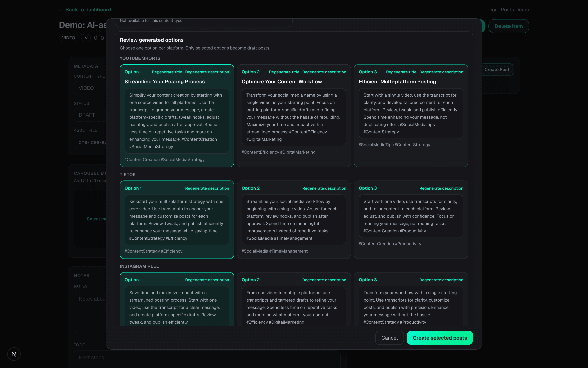Click the TIKTOK section label
Viewport: 588px width, 368px height.
point(128,175)
